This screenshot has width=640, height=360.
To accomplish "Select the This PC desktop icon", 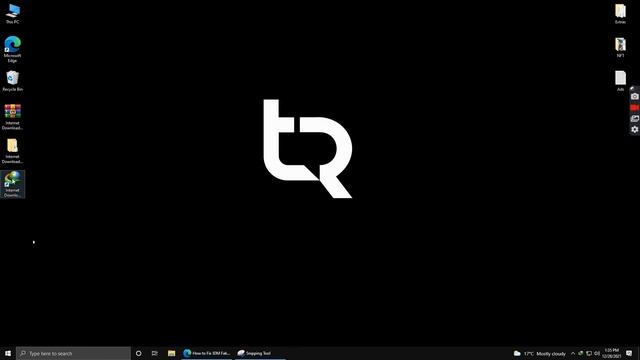I will 13,13.
